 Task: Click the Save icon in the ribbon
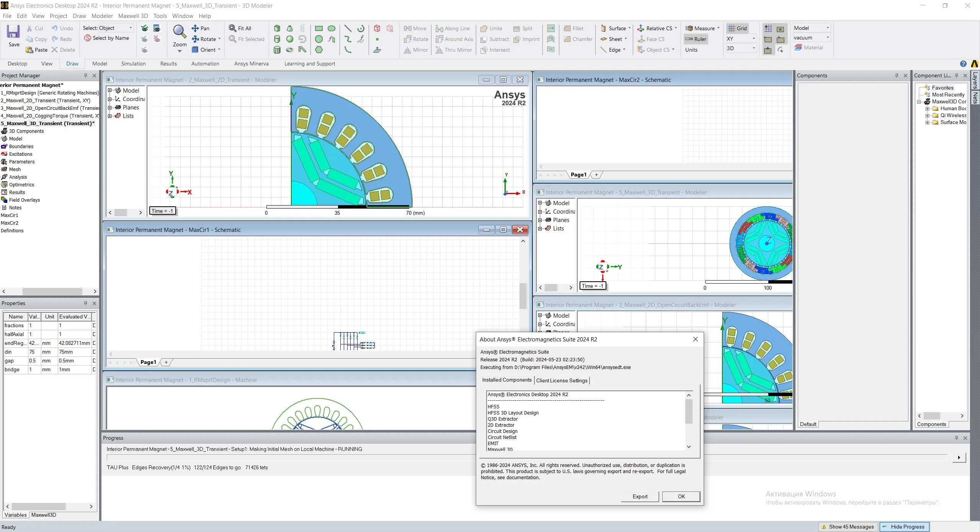(13, 31)
